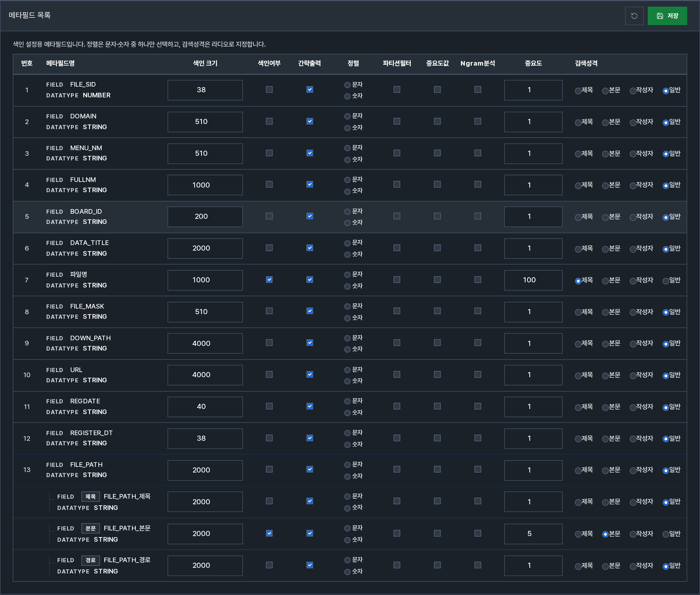The image size is (700, 595).
Task: Select 문자 sort radio for MENU_NM
Action: click(347, 148)
